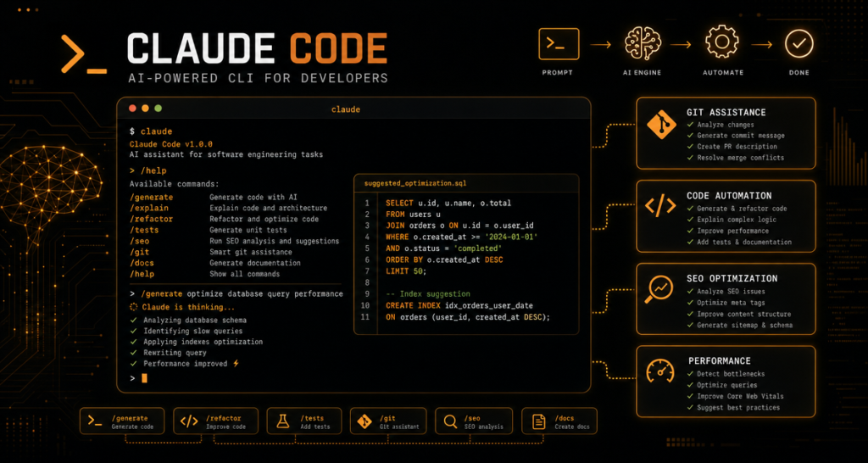Click the 'LIMIT 50;' line in editor
The height and width of the screenshot is (463, 868).
click(x=407, y=271)
